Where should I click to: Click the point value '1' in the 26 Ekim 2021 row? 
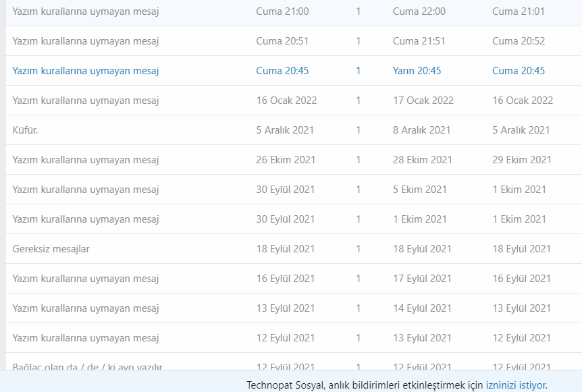tap(359, 160)
